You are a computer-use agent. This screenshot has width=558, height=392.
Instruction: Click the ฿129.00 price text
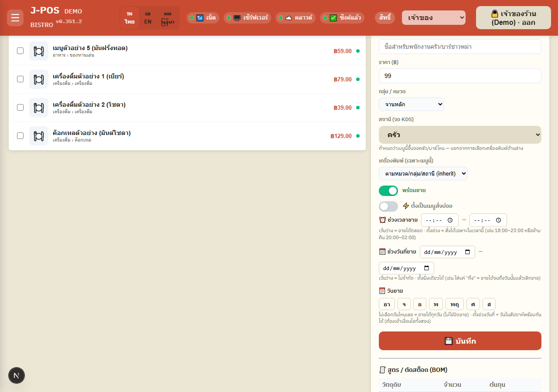pos(341,136)
